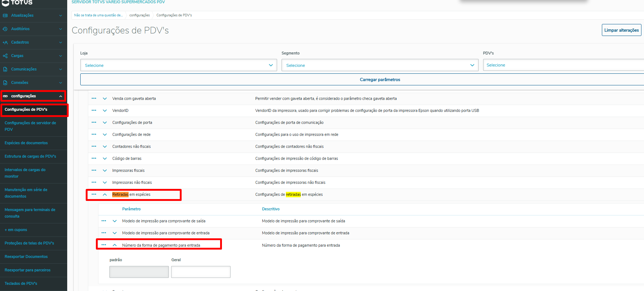Expand the Código de barras row
The width and height of the screenshot is (644, 291).
[105, 158]
